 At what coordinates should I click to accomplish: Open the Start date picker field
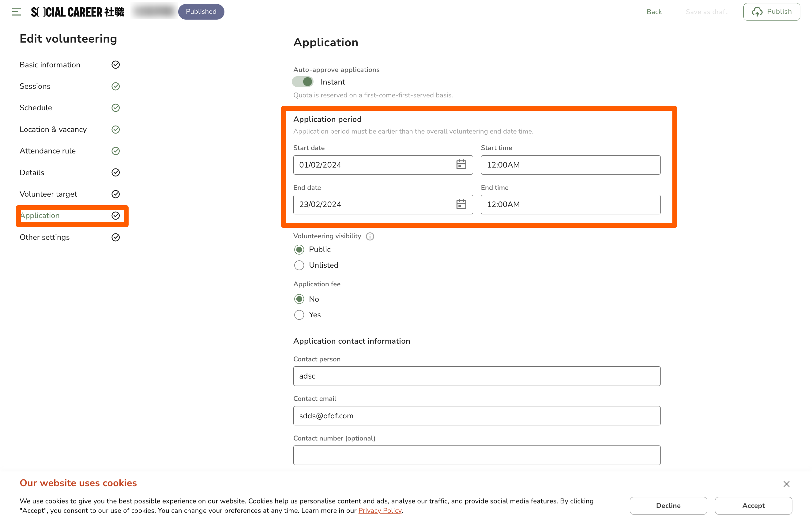coord(374,165)
